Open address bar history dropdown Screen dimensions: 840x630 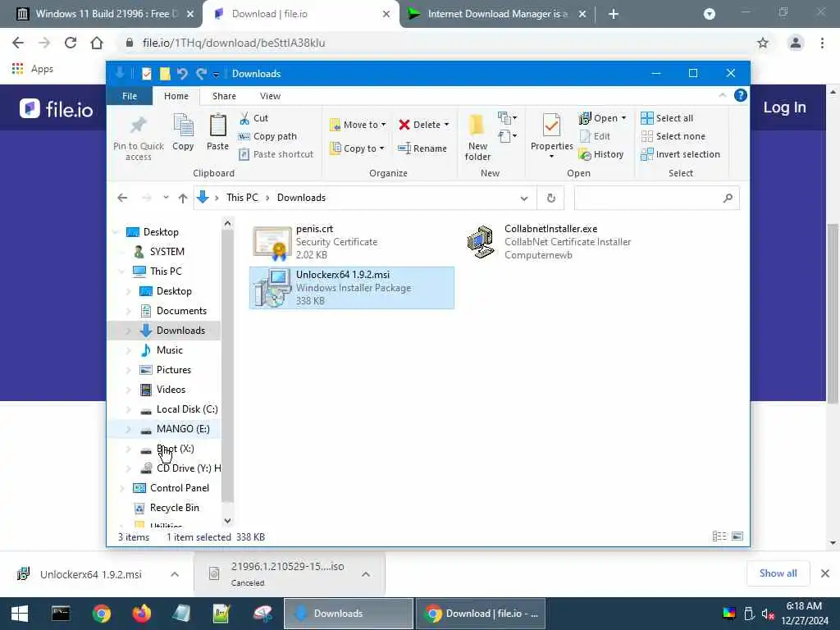tap(524, 199)
